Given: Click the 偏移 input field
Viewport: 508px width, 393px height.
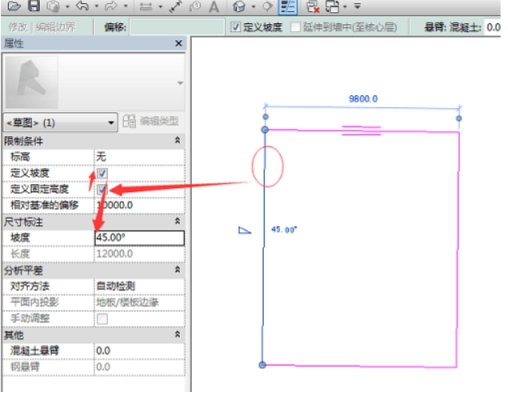Looking at the screenshot, I should pyautogui.click(x=177, y=27).
